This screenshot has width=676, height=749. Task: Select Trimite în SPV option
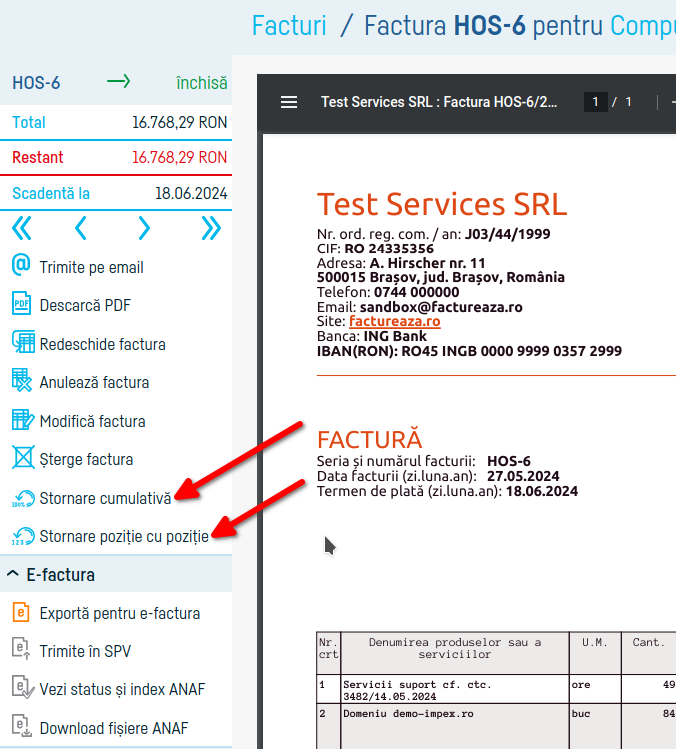[85, 651]
